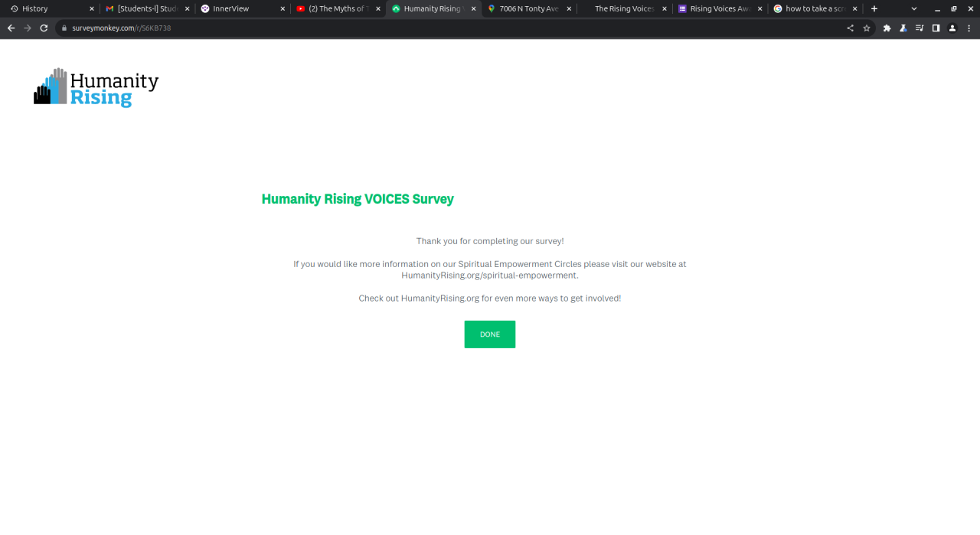Image resolution: width=980 pixels, height=535 pixels.
Task: Bookmark this page with the star icon
Action: [x=867, y=28]
